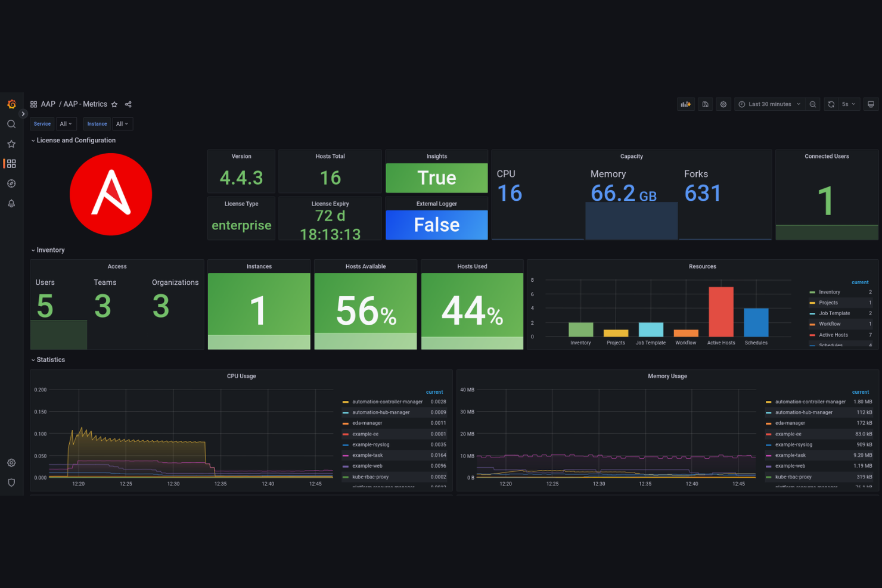Select the Instance variable pill
Viewport: 882px width, 588px height.
pyautogui.click(x=97, y=123)
